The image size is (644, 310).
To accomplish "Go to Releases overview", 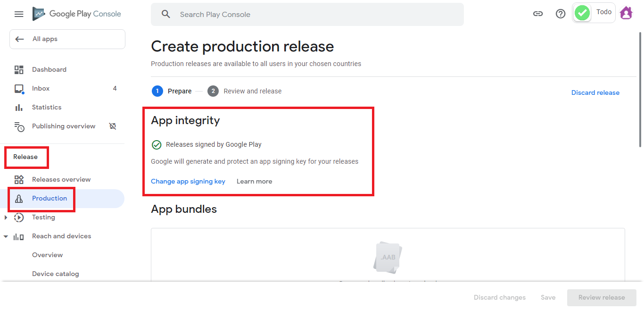I will pyautogui.click(x=61, y=180).
